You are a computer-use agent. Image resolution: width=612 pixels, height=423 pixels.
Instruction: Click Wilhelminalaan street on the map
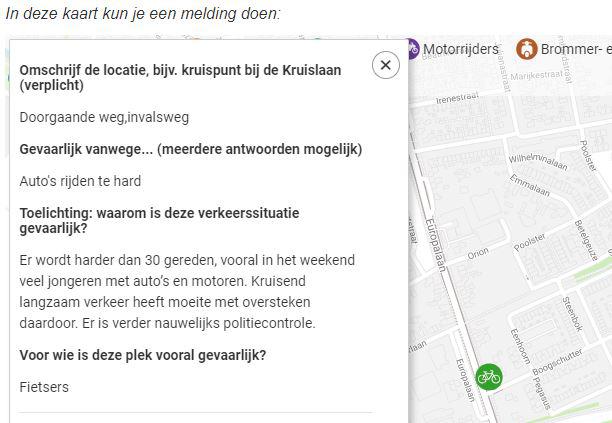538,159
